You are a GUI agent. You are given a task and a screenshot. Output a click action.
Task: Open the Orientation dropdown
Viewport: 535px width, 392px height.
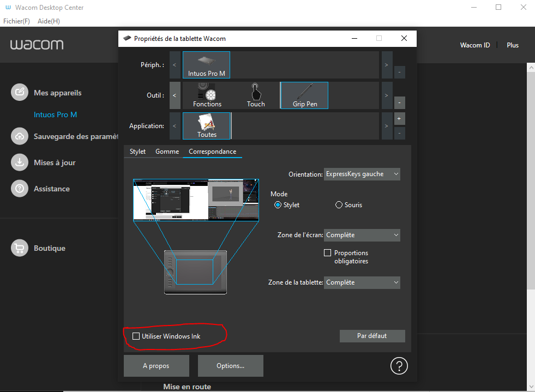(x=362, y=174)
